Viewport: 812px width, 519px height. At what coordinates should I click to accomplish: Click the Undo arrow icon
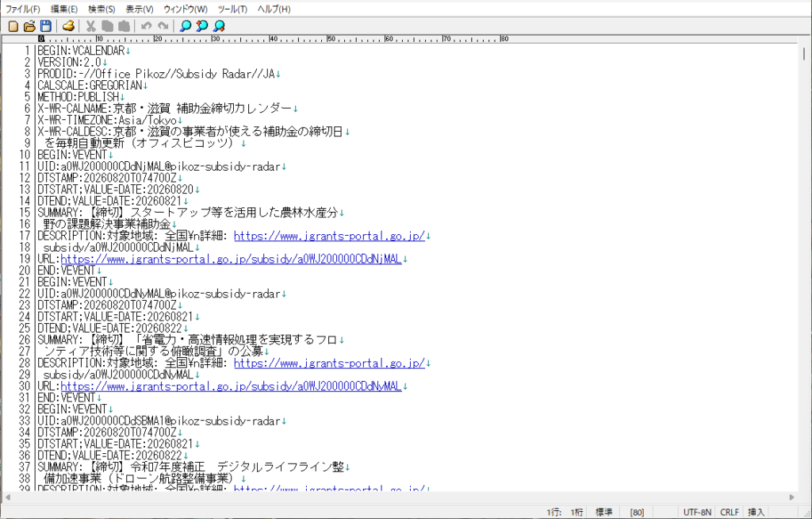pyautogui.click(x=147, y=26)
